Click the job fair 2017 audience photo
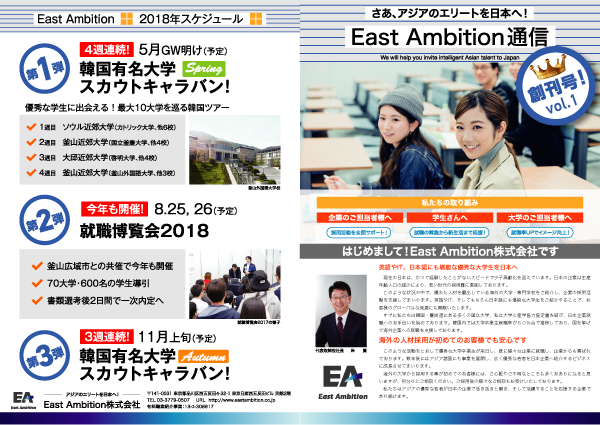Image resolution: width=600 pixels, height=425 pixels. pyautogui.click(x=235, y=284)
